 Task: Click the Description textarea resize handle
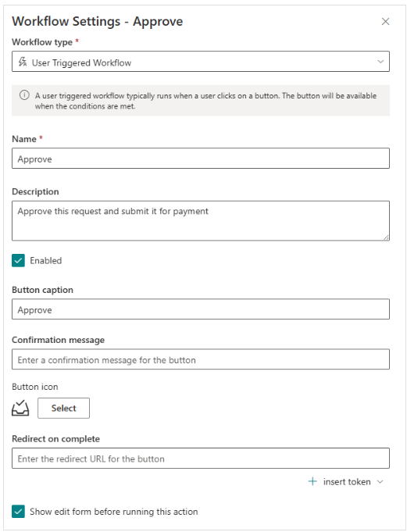tap(387, 237)
